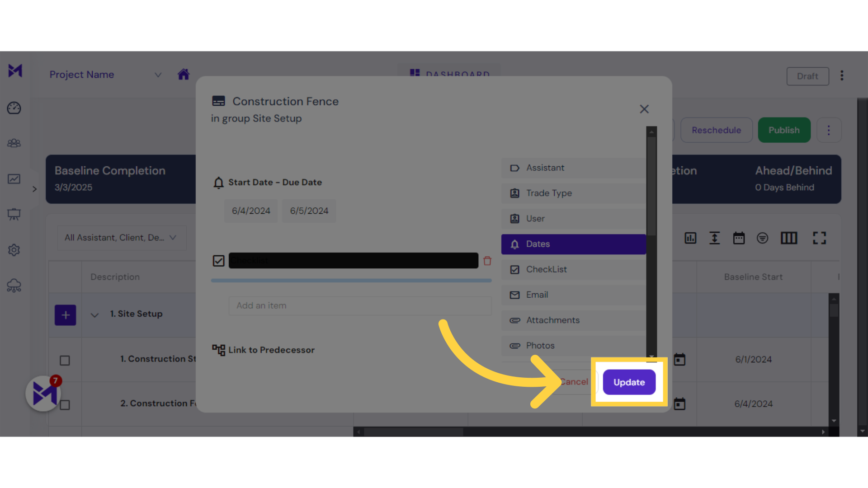Open All Assistant, Client, De... filter dropdown

[x=118, y=238]
